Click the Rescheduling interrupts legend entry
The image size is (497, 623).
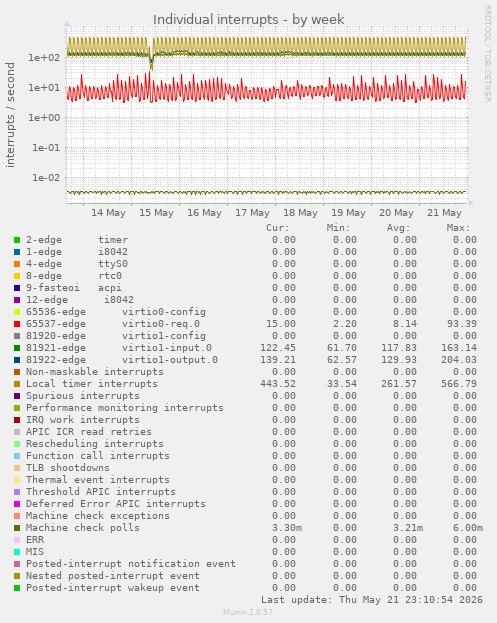click(95, 444)
